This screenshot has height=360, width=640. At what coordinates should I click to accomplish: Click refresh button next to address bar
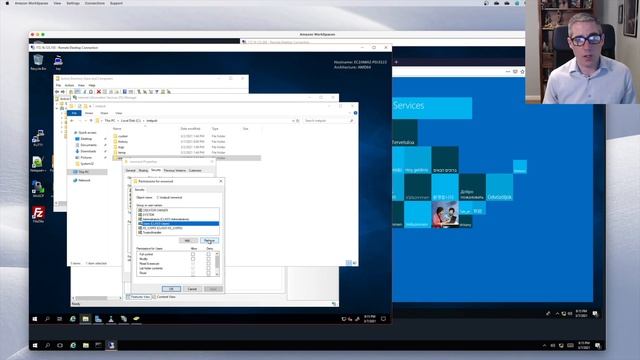coord(298,121)
